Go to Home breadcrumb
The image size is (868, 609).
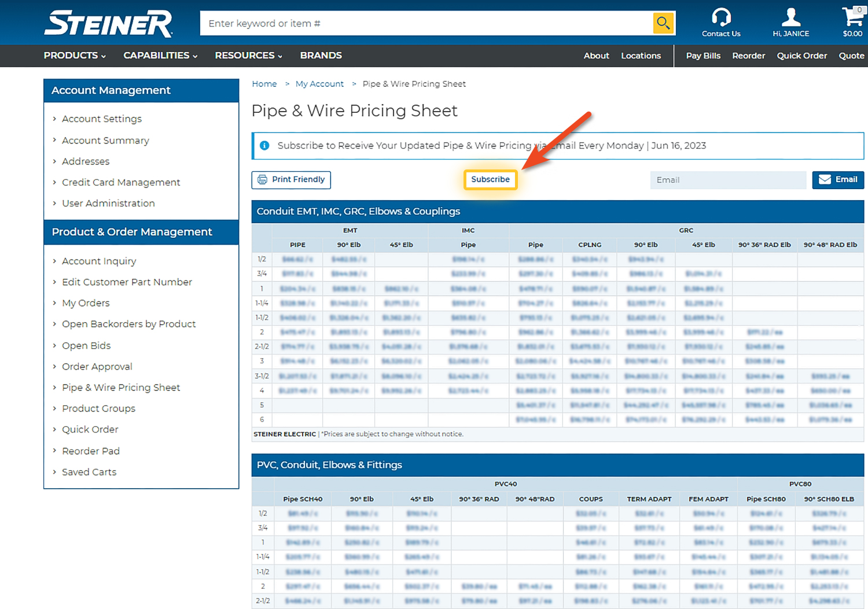coord(264,84)
